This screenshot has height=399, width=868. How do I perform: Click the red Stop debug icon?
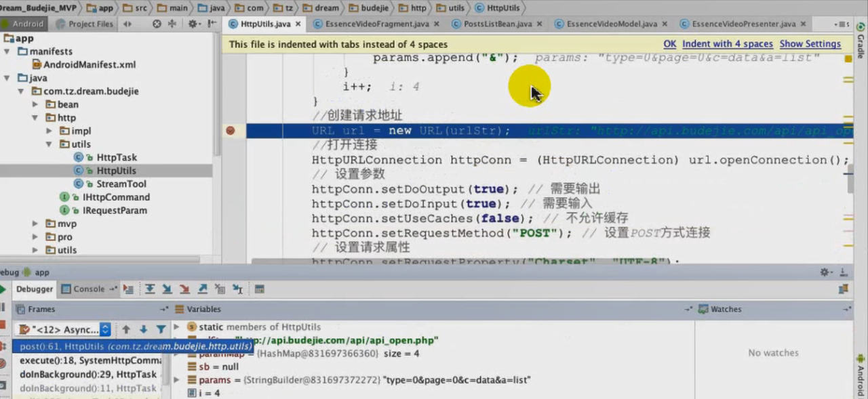pos(3,326)
